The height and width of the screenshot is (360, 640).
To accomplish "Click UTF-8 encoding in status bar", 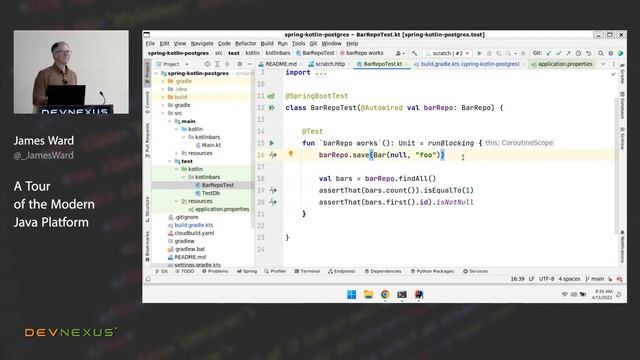I will 546,279.
